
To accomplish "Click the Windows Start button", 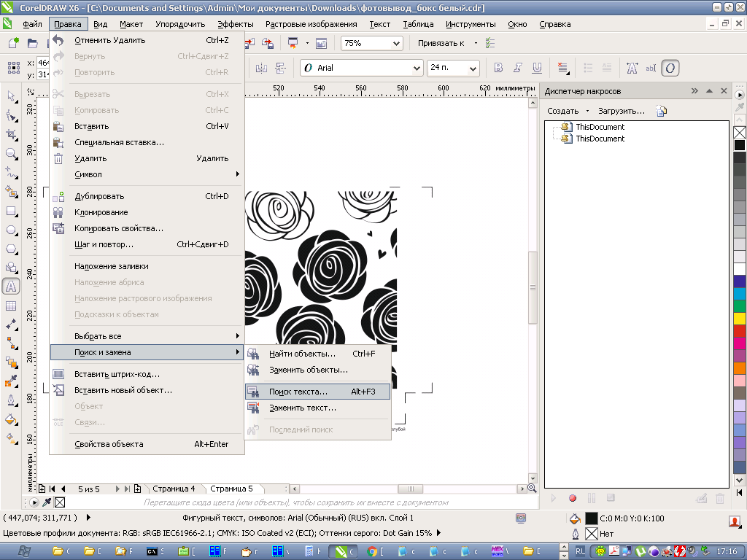I will [x=25, y=551].
